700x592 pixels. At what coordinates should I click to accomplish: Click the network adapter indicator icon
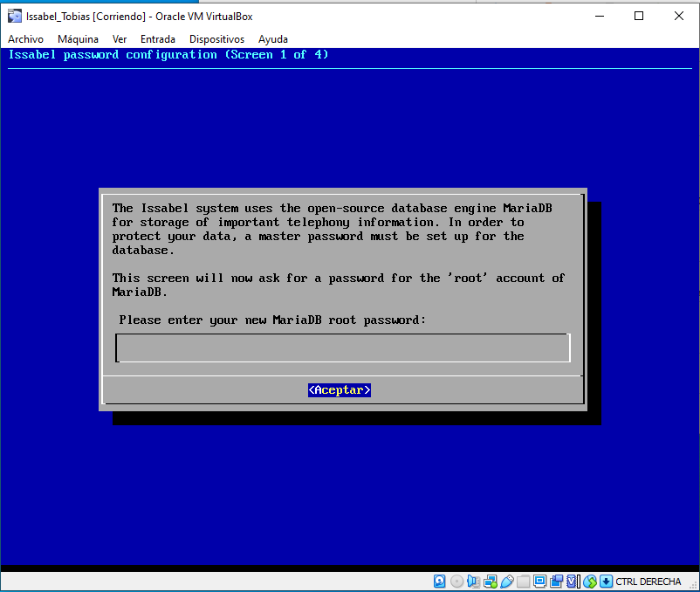click(x=491, y=581)
